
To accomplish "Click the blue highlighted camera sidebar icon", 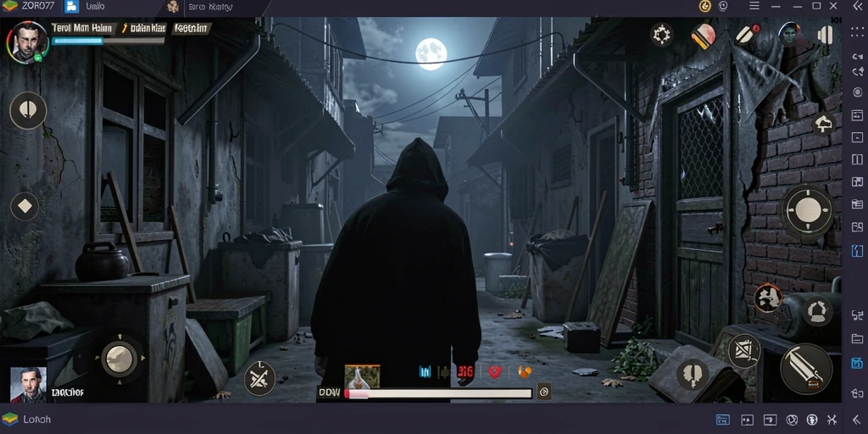I will [857, 363].
